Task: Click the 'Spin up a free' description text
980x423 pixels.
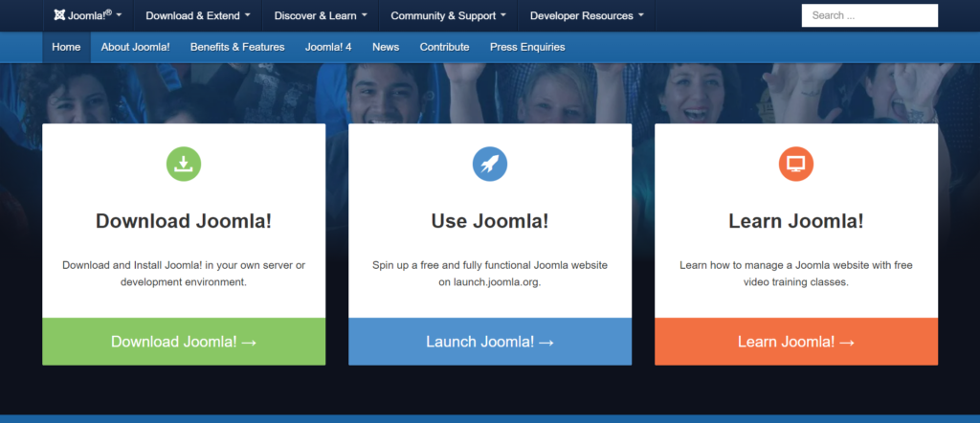Action: click(490, 274)
